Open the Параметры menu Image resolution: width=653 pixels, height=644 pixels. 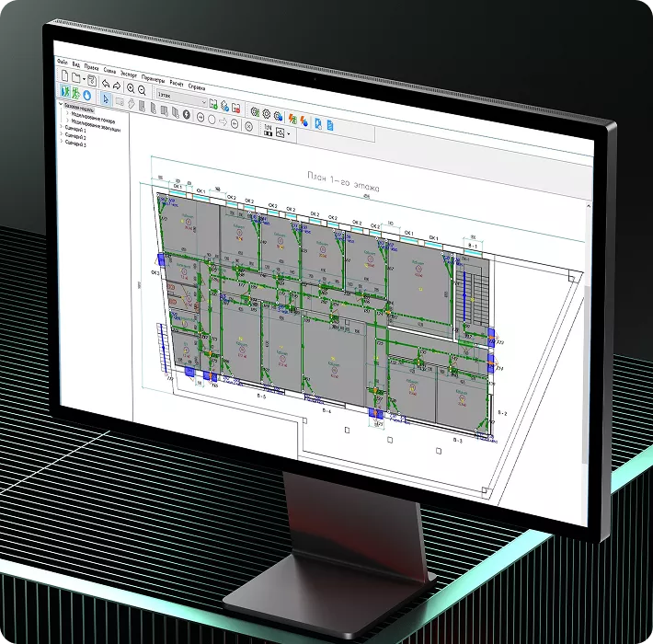(x=153, y=79)
